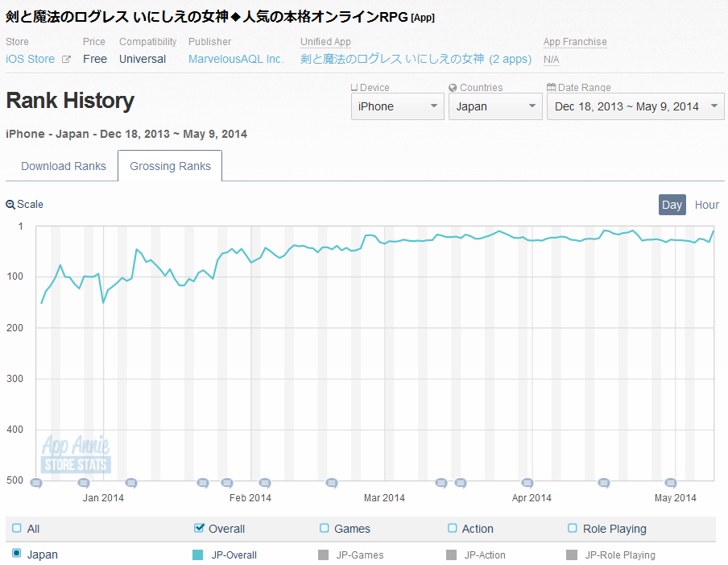Open the Countries dropdown showing Japan

click(495, 106)
